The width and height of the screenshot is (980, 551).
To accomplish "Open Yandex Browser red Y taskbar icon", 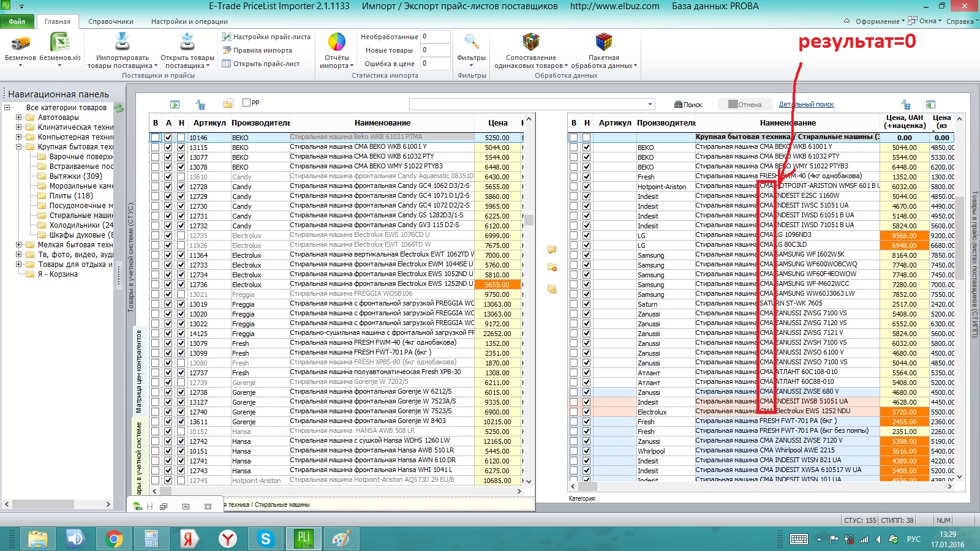I will [228, 539].
